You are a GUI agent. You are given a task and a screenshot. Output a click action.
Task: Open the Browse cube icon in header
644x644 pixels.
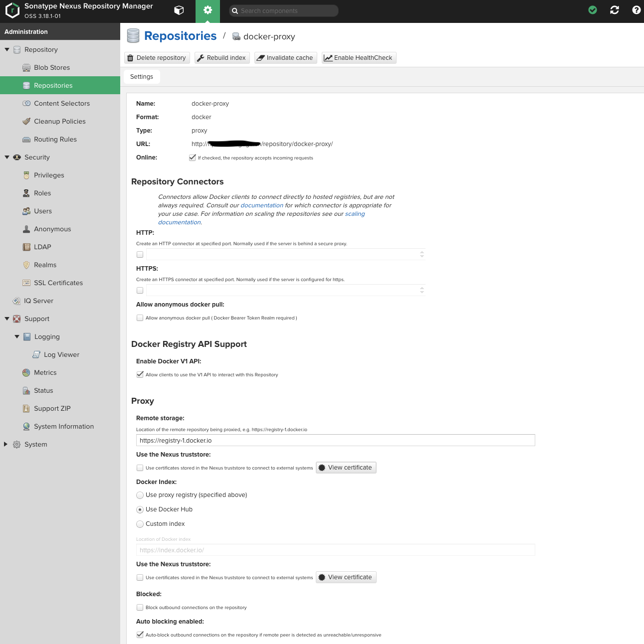(179, 10)
